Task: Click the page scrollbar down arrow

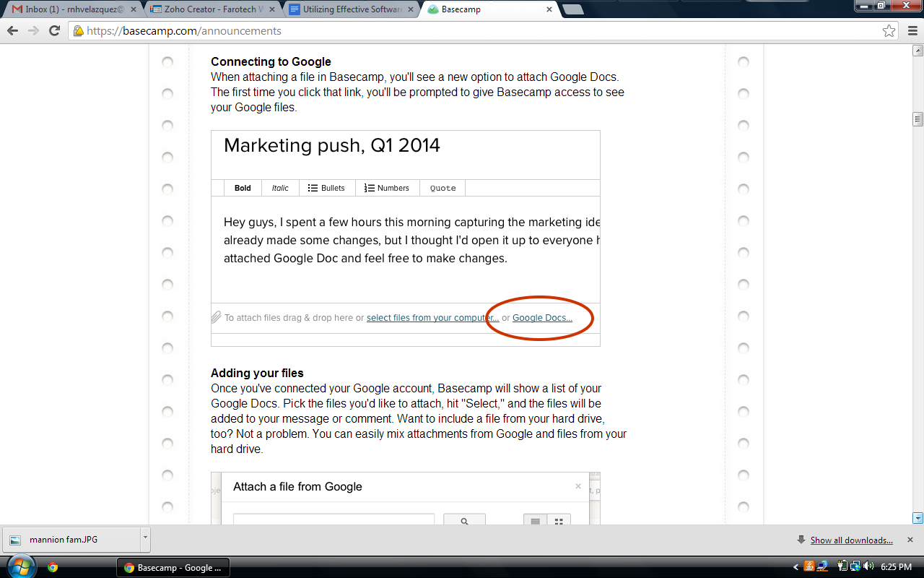Action: 918,518
